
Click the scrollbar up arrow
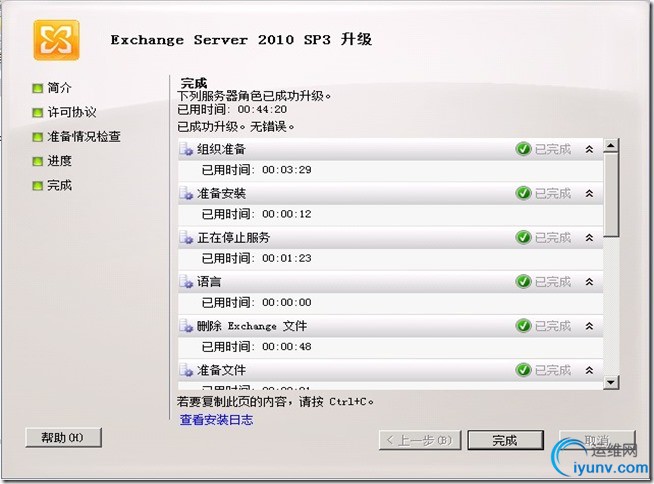tap(611, 146)
